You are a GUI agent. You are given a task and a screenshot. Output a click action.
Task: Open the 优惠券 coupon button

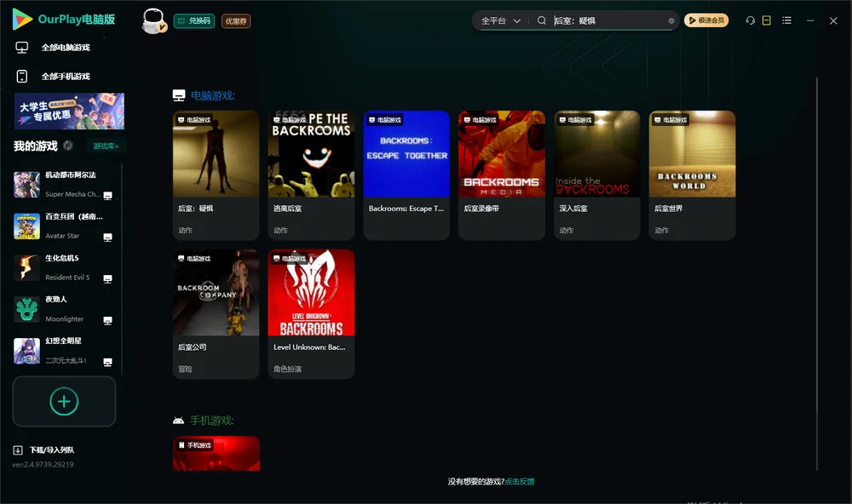(x=236, y=21)
